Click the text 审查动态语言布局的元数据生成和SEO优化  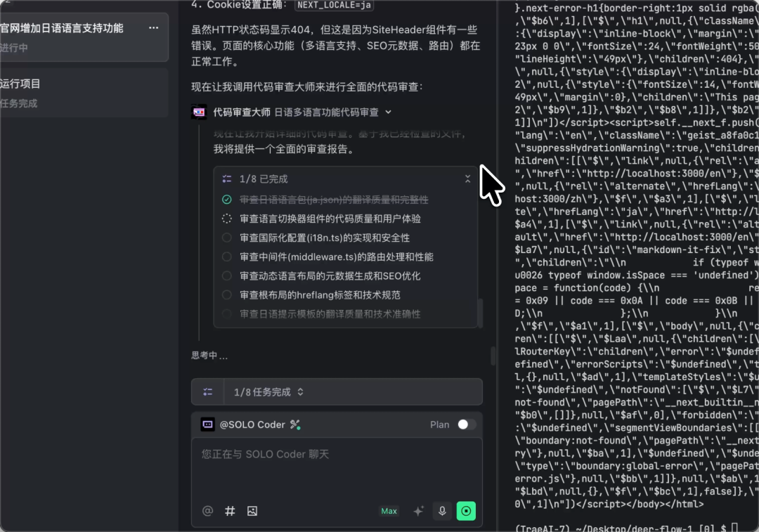(x=330, y=276)
